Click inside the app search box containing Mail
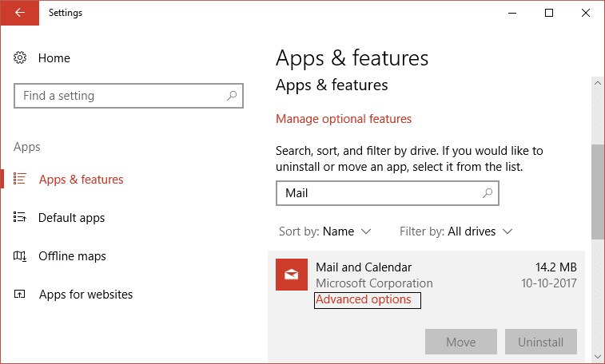 (x=376, y=193)
